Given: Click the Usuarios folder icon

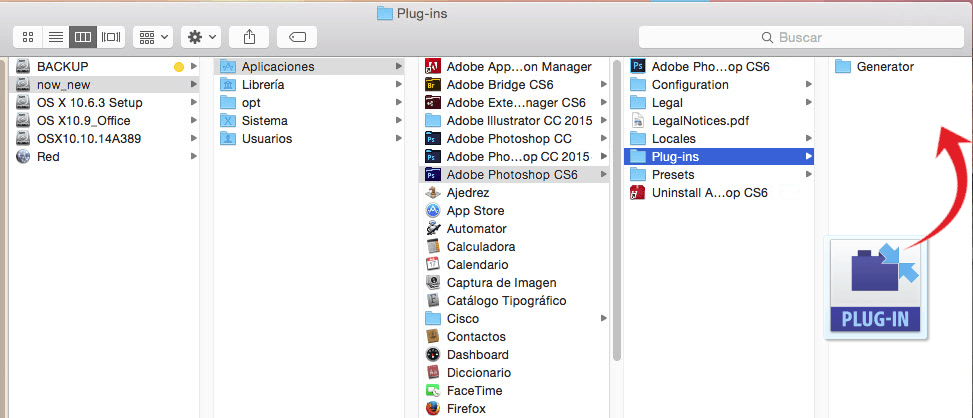Looking at the screenshot, I should tap(228, 138).
